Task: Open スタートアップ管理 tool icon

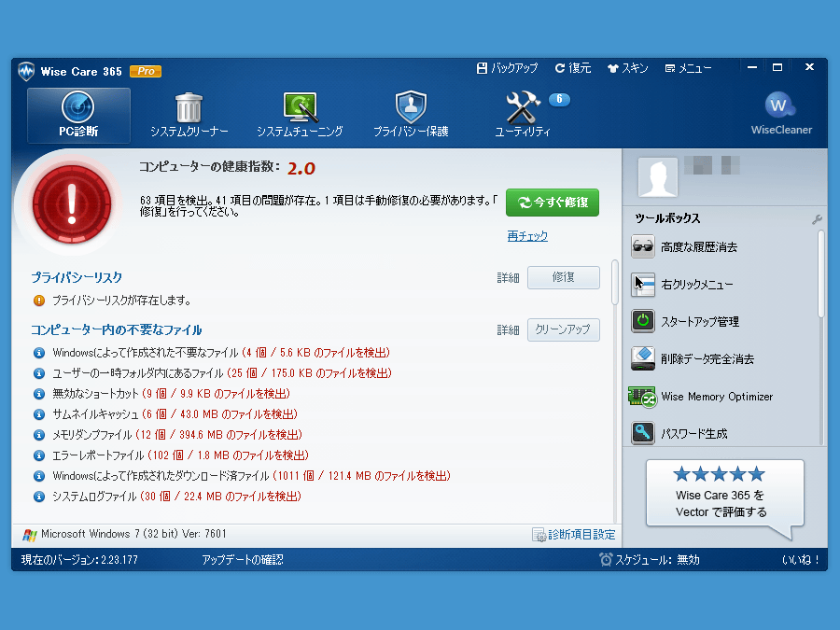Action: (642, 321)
